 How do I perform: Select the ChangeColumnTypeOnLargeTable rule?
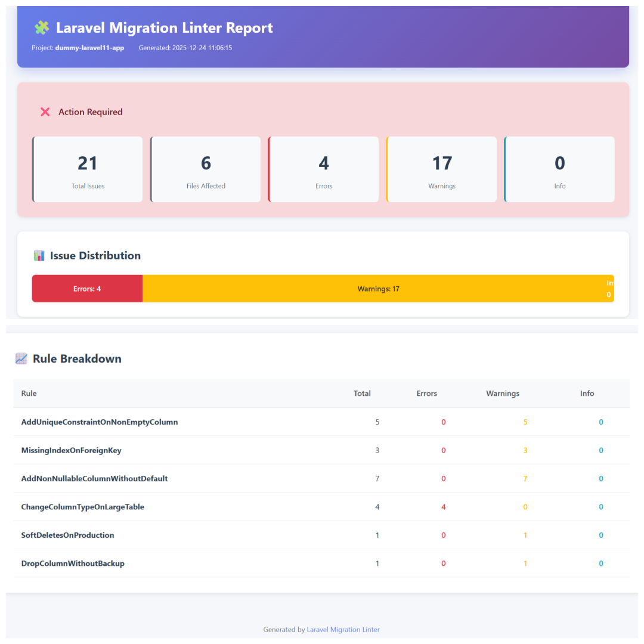tap(83, 507)
